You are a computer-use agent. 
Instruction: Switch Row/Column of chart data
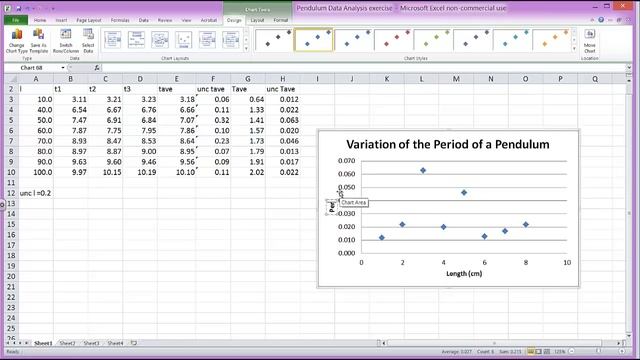[x=66, y=41]
